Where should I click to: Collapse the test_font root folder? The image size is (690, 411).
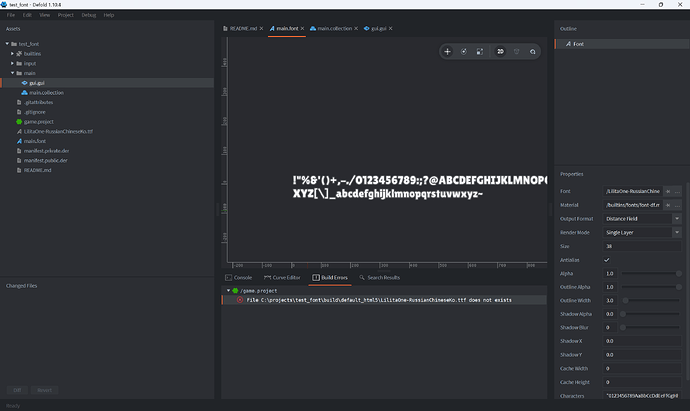coord(7,44)
